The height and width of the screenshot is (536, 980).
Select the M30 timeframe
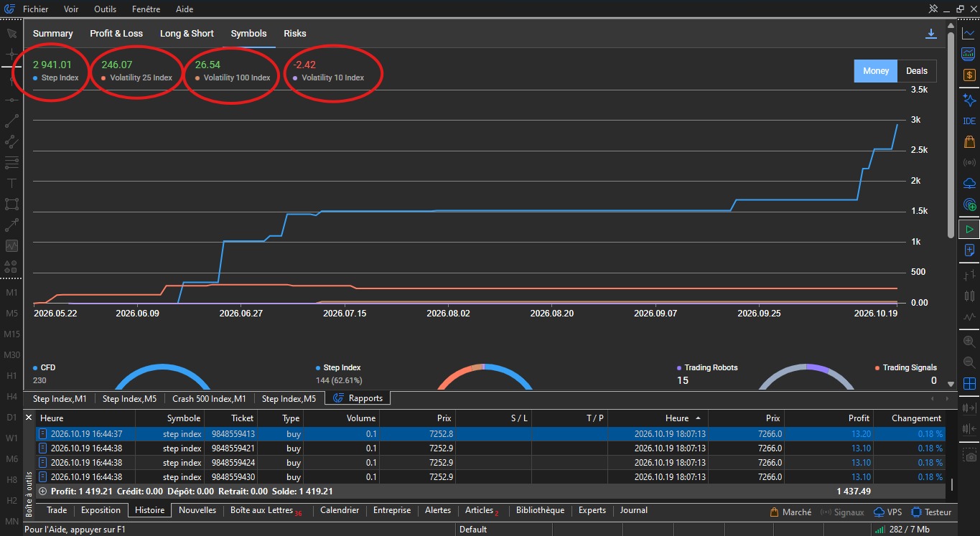tap(12, 355)
